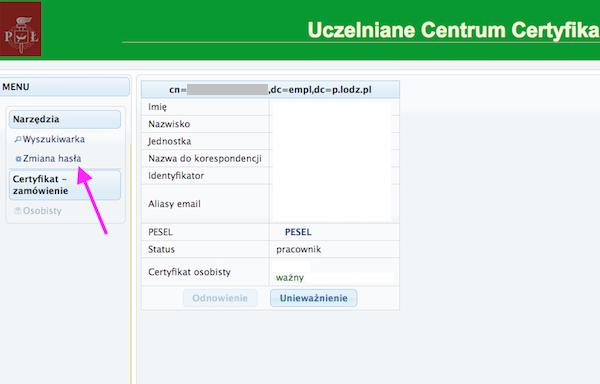Viewport: 600px width, 384px height.
Task: Click the cn= dc=empl,dc=p.lodz.pl header
Action: [271, 90]
